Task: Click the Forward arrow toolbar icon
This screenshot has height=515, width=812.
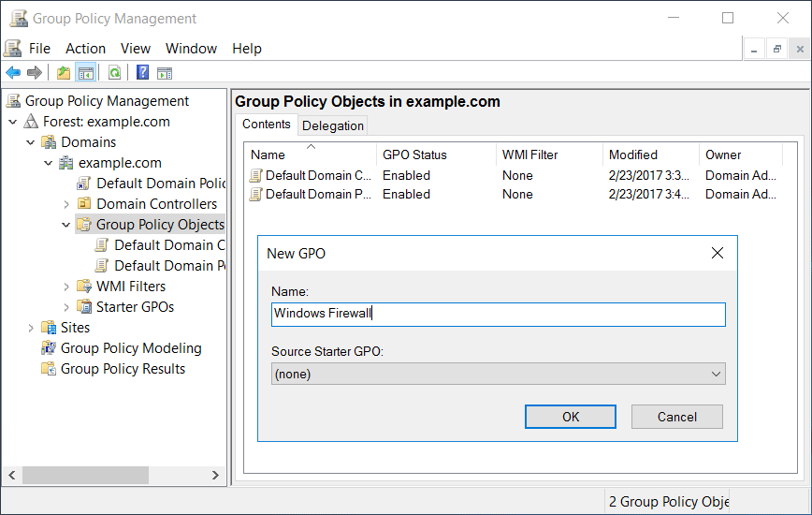Action: 35,72
